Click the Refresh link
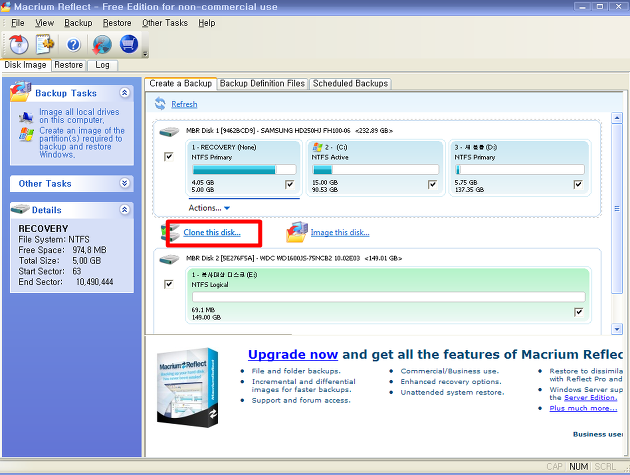 point(184,104)
